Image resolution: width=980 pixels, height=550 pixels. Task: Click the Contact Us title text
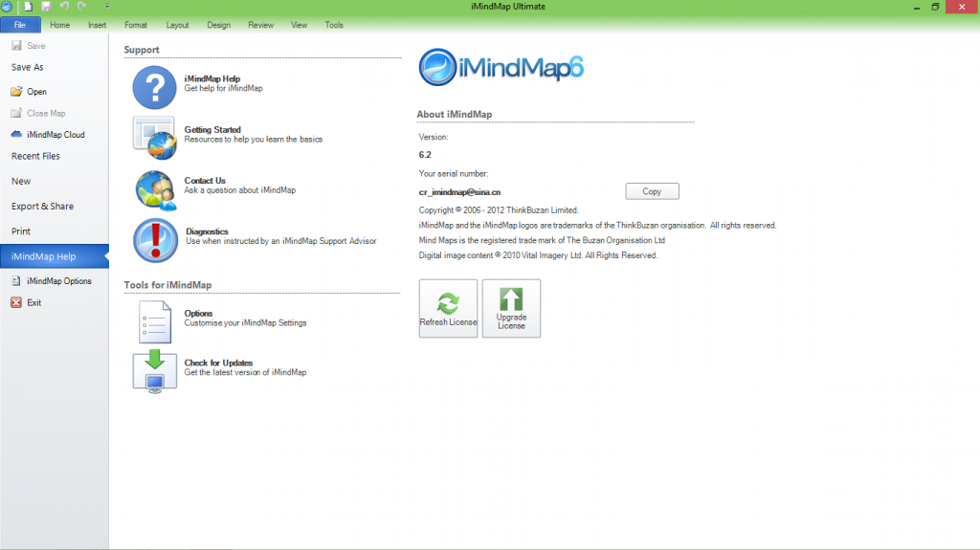205,181
